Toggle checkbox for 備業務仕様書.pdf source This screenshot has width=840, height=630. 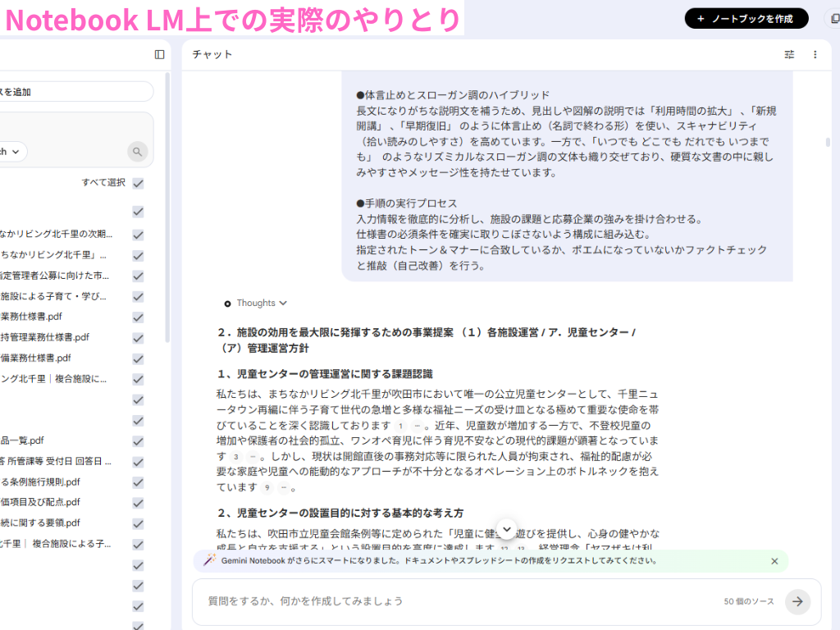(138, 358)
